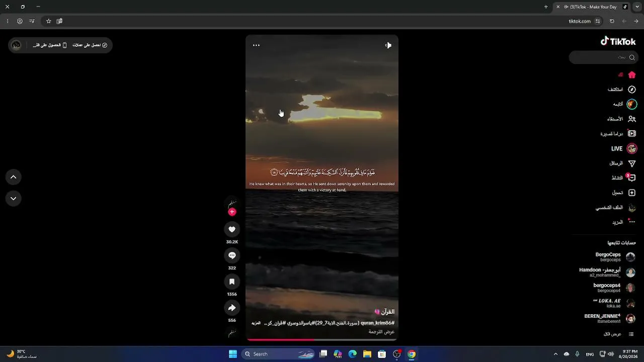Seek the video using the red progress bar
The image size is (644, 362).
pyautogui.click(x=322, y=340)
